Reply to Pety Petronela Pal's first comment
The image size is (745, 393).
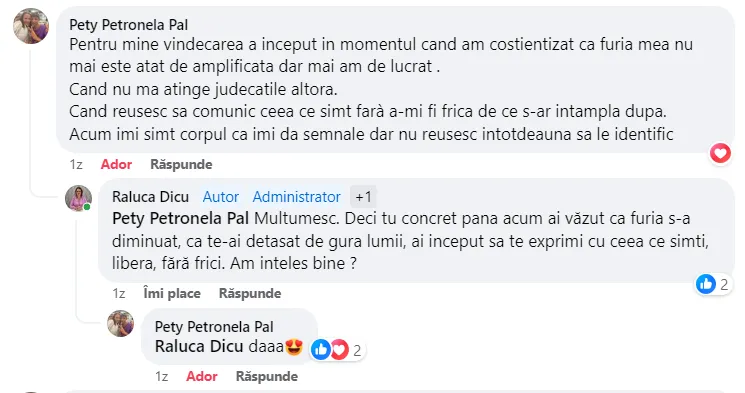click(181, 164)
